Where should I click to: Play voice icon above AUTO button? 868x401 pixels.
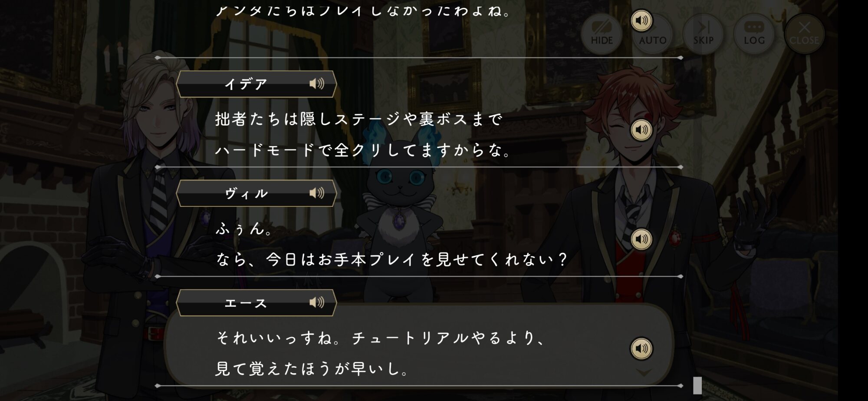(x=641, y=20)
